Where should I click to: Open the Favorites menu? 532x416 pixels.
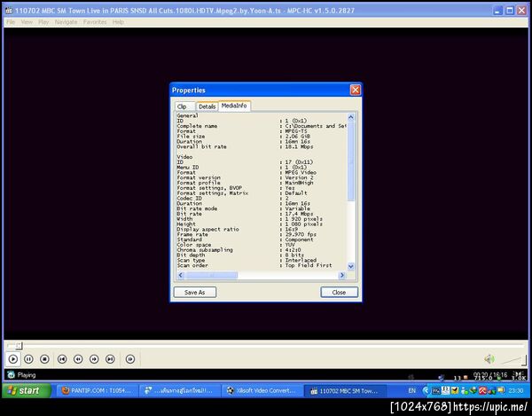click(x=95, y=22)
